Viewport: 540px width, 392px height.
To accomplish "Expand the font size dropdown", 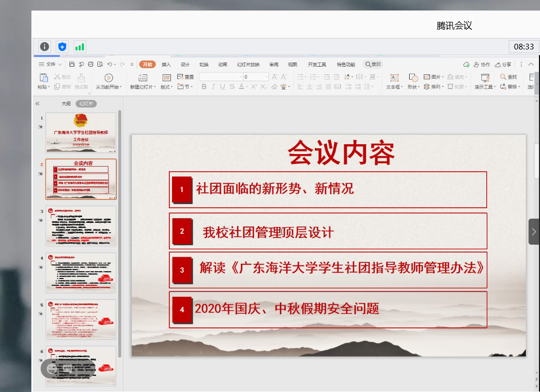I will [x=266, y=77].
